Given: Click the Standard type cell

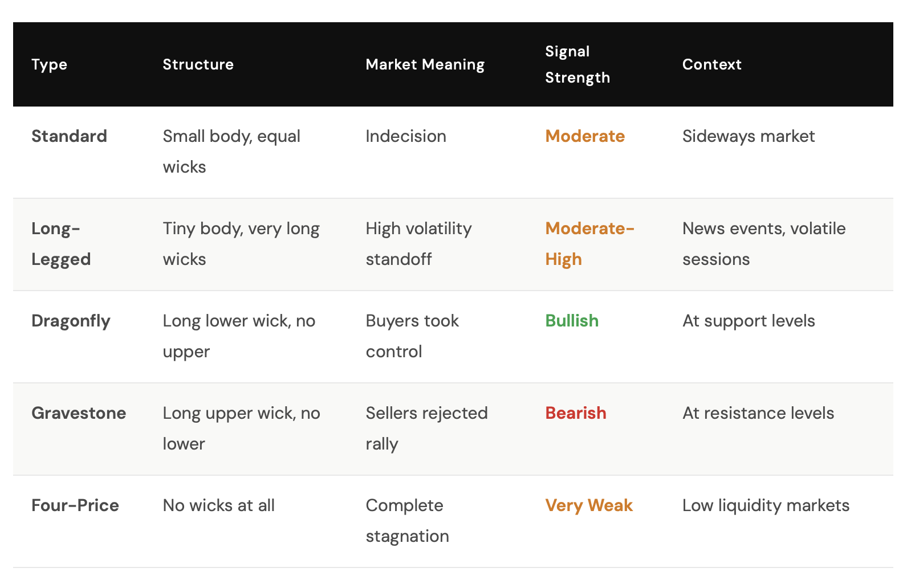Looking at the screenshot, I should [x=69, y=136].
